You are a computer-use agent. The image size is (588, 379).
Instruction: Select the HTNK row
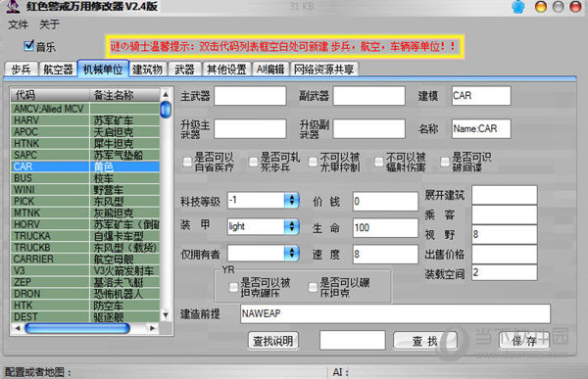coord(85,144)
